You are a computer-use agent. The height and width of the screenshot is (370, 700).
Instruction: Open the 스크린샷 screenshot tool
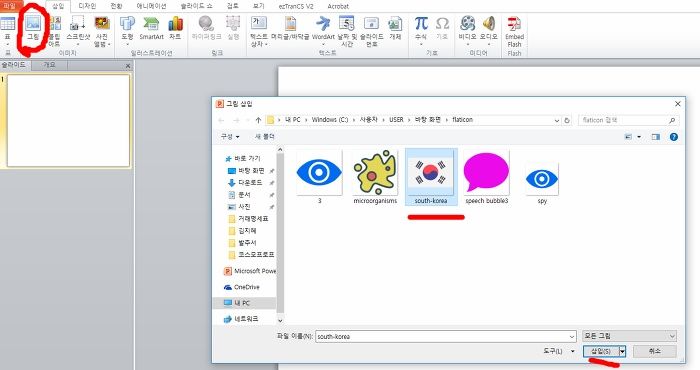tap(78, 30)
